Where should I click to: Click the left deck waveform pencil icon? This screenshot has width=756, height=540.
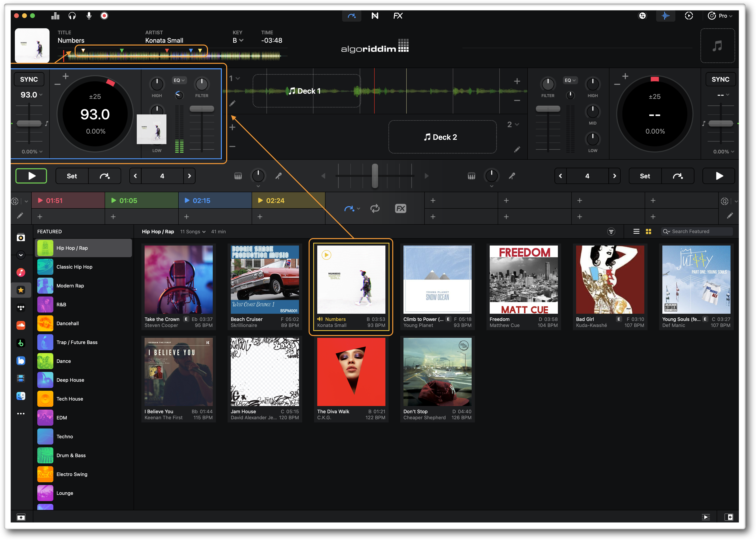[232, 104]
